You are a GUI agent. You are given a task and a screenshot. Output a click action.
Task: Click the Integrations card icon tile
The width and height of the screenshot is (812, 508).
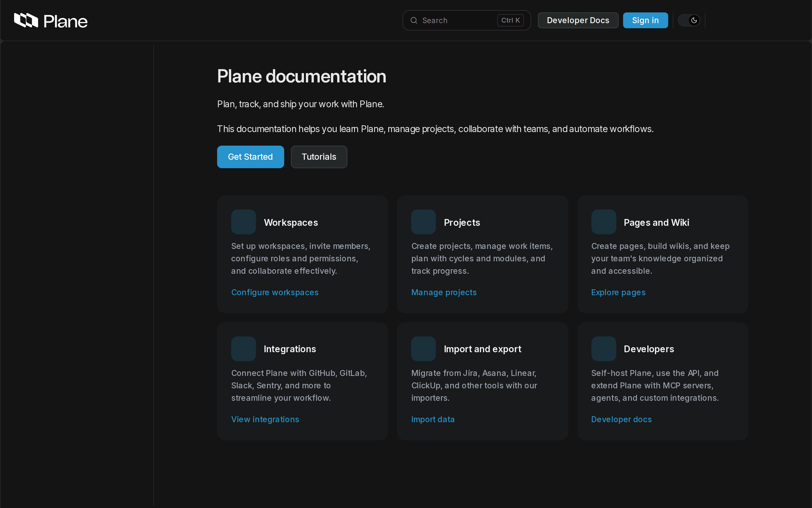243,349
